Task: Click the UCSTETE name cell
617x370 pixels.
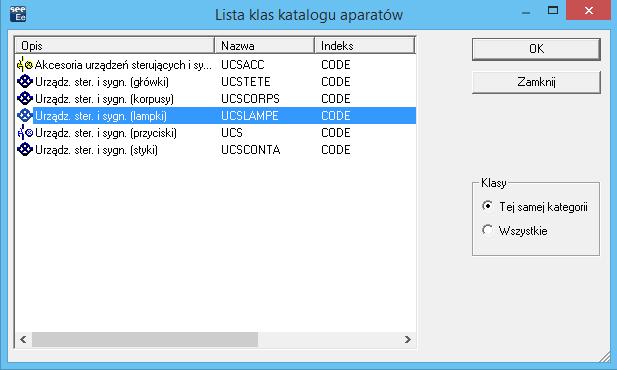Action: click(246, 82)
